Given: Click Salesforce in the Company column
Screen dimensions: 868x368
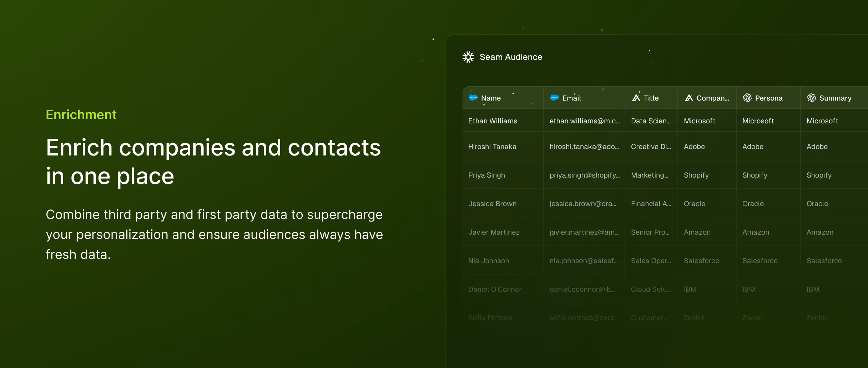Looking at the screenshot, I should tap(701, 261).
